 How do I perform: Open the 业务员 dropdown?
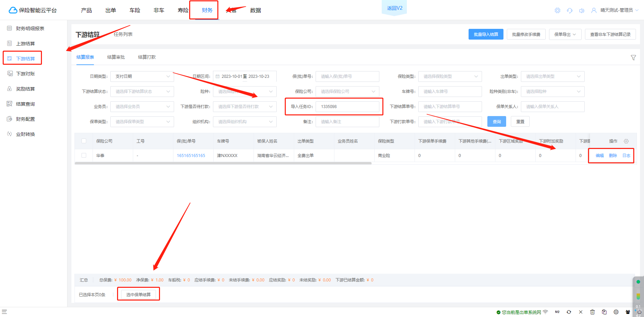142,107
